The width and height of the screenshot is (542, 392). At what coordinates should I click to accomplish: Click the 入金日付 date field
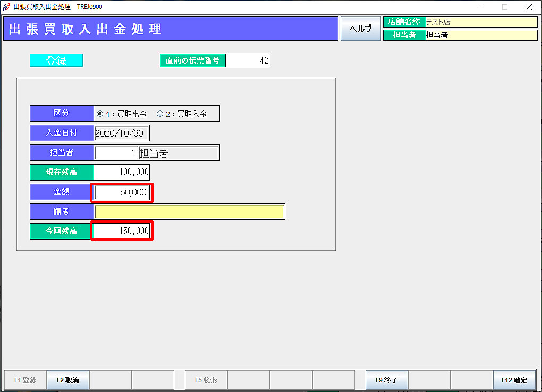coord(122,133)
